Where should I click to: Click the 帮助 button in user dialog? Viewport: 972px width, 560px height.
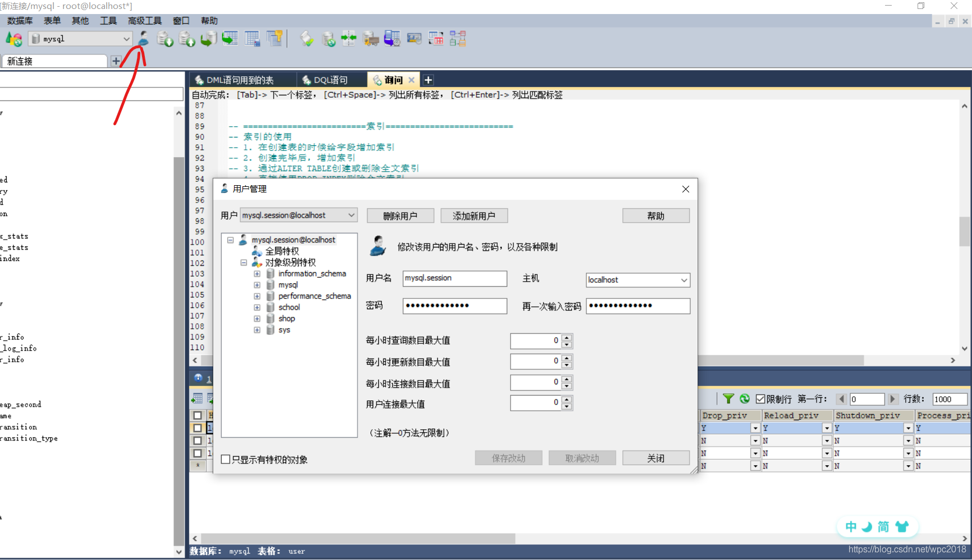pos(656,215)
